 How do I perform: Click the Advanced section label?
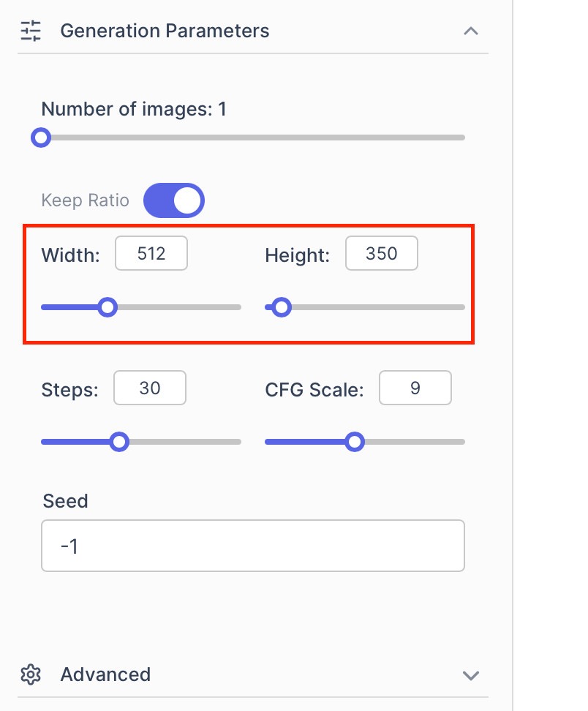click(x=105, y=674)
